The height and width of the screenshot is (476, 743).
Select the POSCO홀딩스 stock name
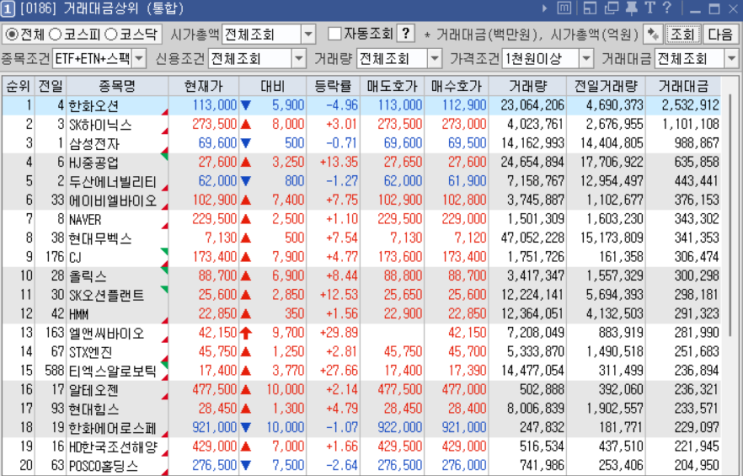point(103,466)
